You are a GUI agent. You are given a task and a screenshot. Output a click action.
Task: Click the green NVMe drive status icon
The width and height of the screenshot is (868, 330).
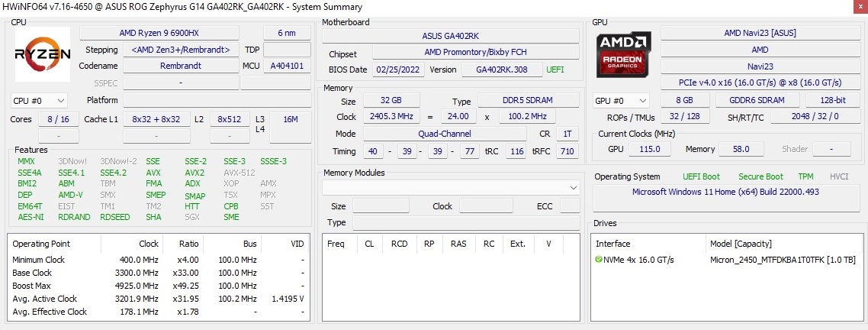click(x=599, y=260)
